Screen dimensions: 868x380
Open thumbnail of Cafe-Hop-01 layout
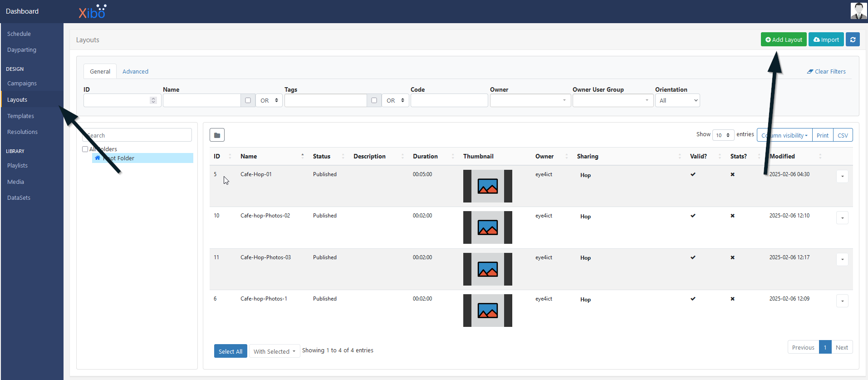488,186
